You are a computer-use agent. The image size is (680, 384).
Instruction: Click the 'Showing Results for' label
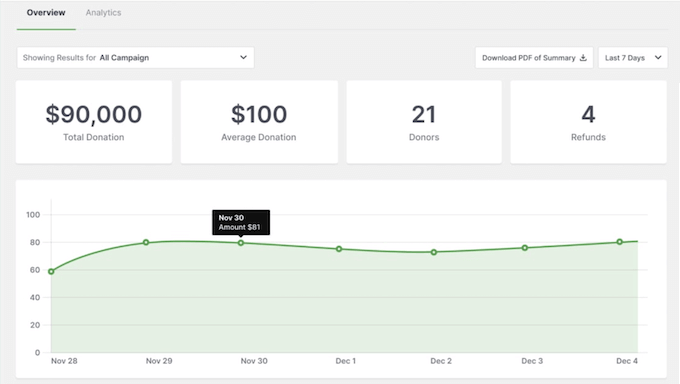click(59, 58)
